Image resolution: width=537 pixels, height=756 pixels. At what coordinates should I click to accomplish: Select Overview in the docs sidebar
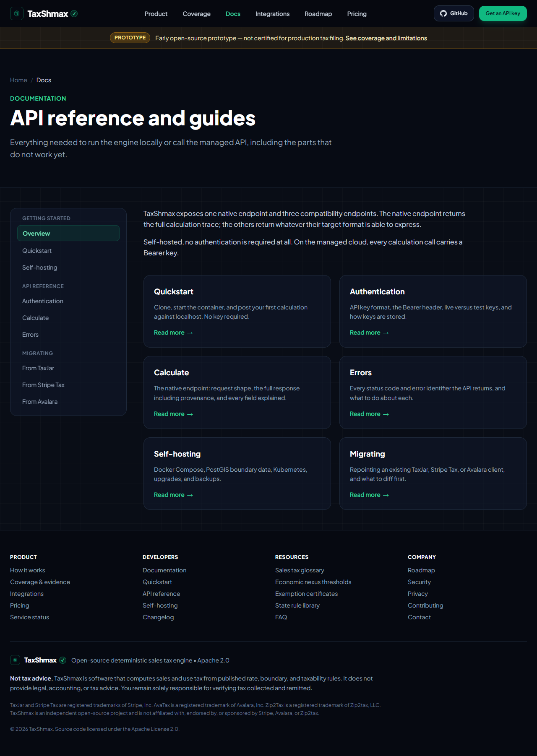(x=68, y=233)
